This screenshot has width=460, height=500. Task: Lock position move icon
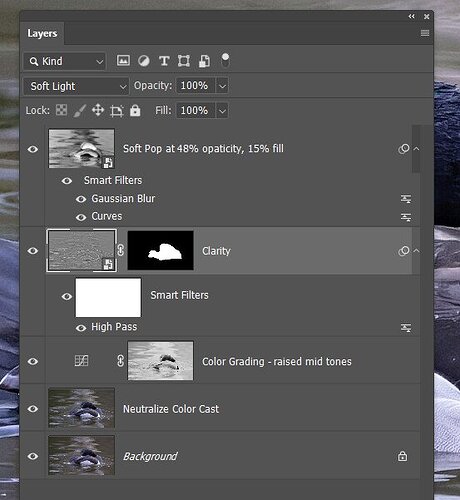98,110
